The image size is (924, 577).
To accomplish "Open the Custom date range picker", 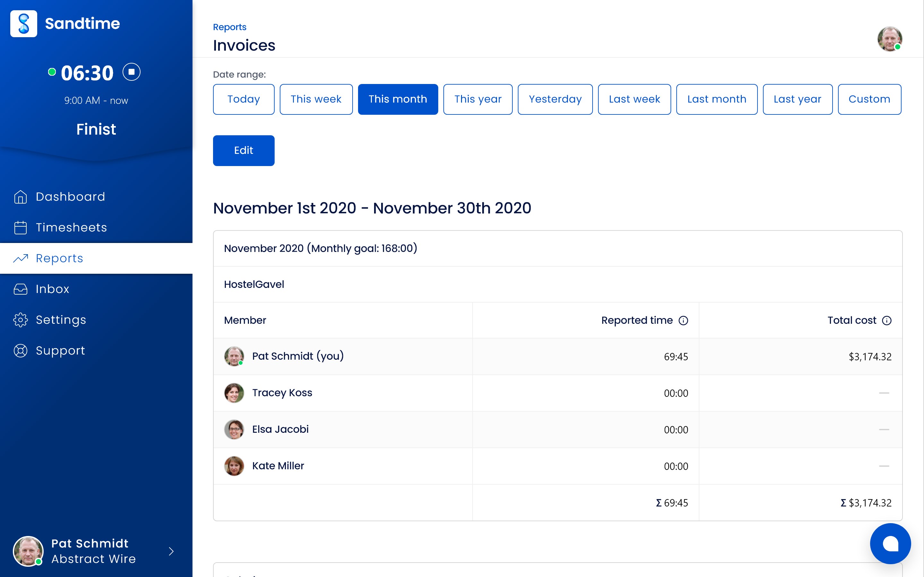I will coord(869,99).
